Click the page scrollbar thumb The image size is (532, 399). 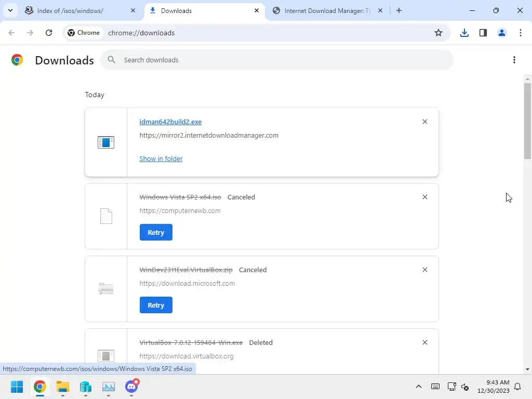coord(527,121)
